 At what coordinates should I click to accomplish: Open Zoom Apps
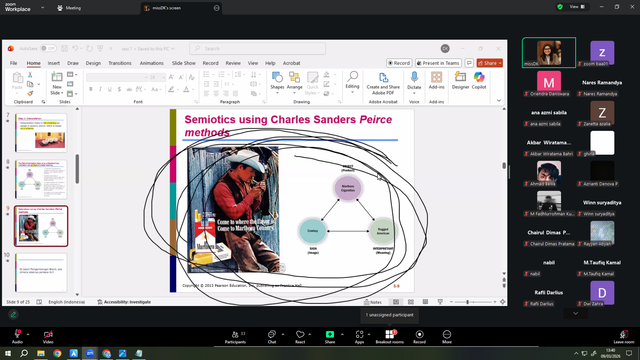359,337
